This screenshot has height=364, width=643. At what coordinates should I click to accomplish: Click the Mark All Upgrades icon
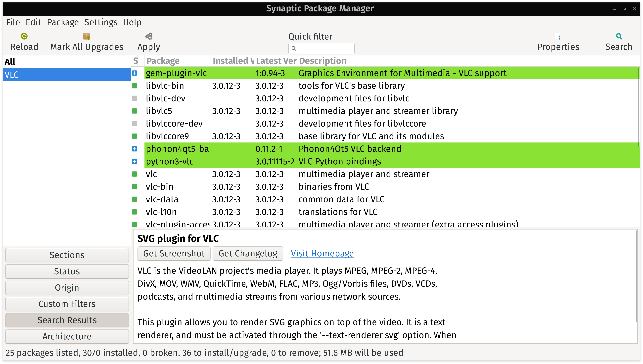[x=87, y=36]
